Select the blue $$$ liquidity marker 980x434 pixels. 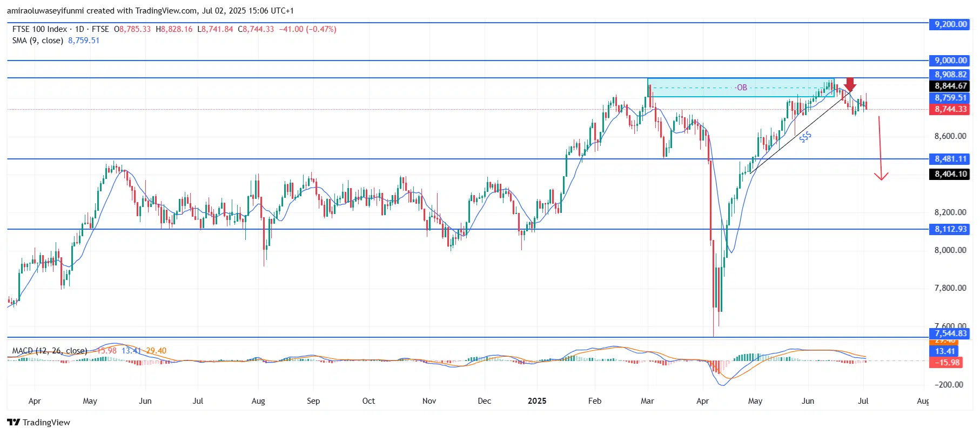(x=805, y=137)
